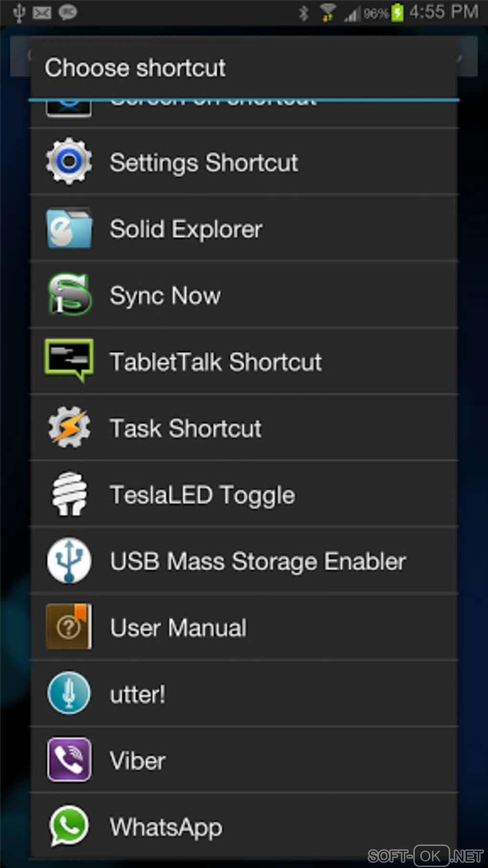The width and height of the screenshot is (488, 868).
Task: Tap the utter! microphone icon
Action: coord(69,693)
